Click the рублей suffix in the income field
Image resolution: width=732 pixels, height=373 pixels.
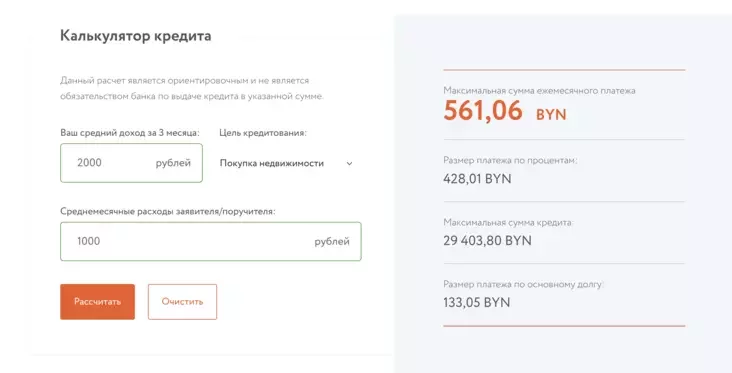[x=173, y=163]
